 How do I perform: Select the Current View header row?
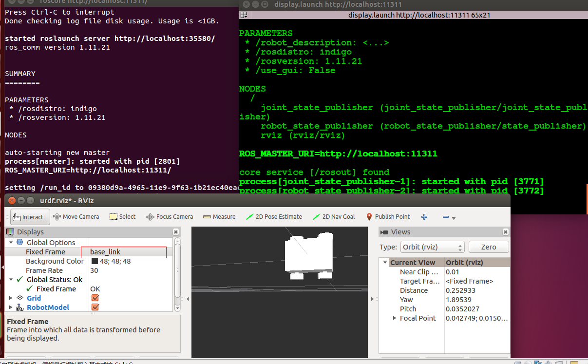point(445,262)
